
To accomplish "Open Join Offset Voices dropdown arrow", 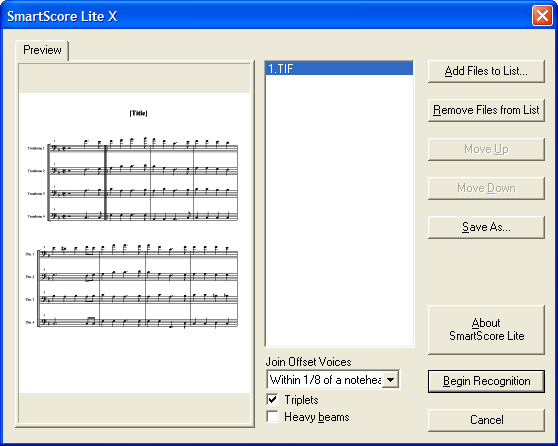I will pyautogui.click(x=390, y=380).
